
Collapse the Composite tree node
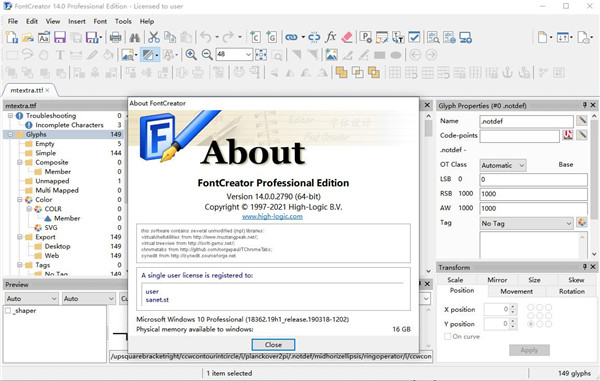[20, 162]
